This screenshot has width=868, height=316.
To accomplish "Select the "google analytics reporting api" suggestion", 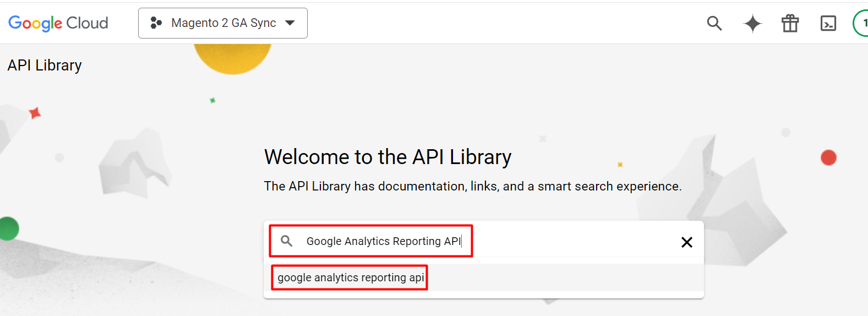I will click(x=351, y=277).
